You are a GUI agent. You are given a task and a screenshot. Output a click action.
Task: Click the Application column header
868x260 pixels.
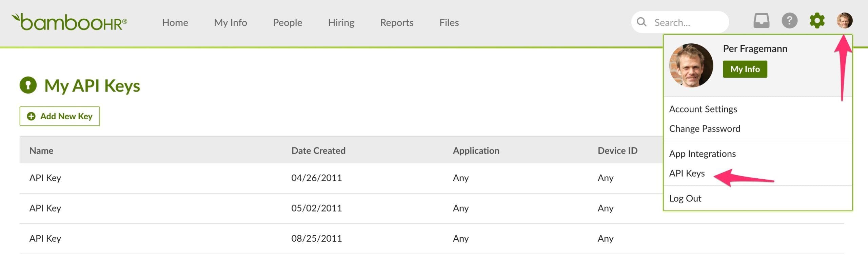pos(476,150)
